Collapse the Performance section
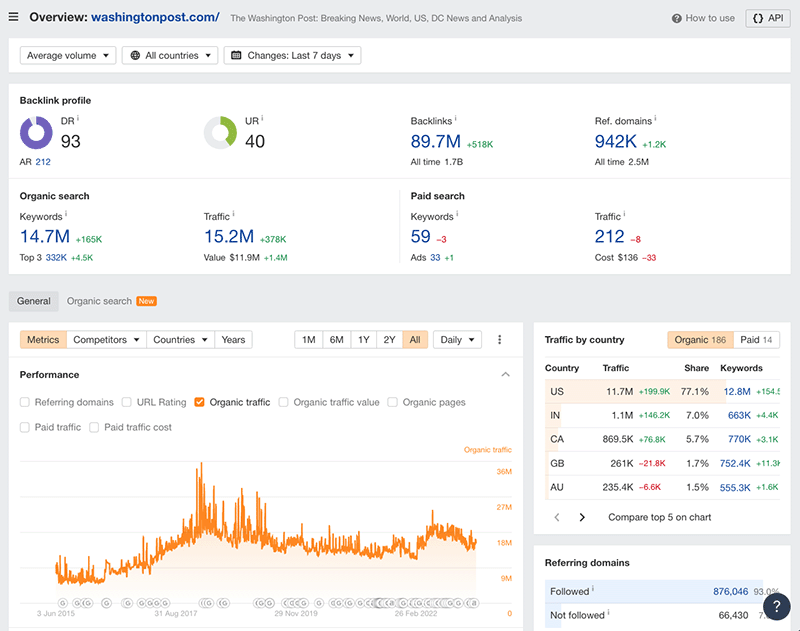Image resolution: width=800 pixels, height=631 pixels. click(x=505, y=374)
